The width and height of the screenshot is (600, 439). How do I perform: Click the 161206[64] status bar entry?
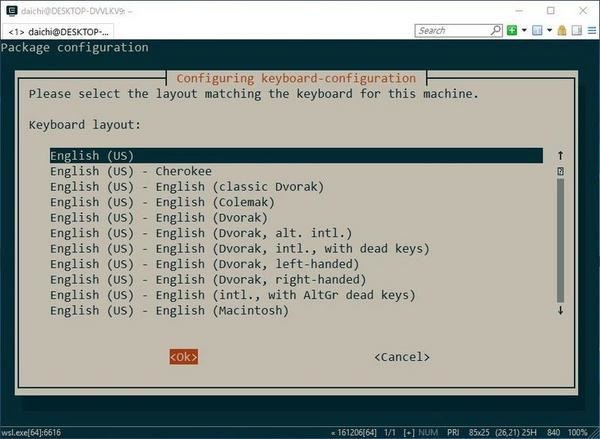tap(356, 433)
